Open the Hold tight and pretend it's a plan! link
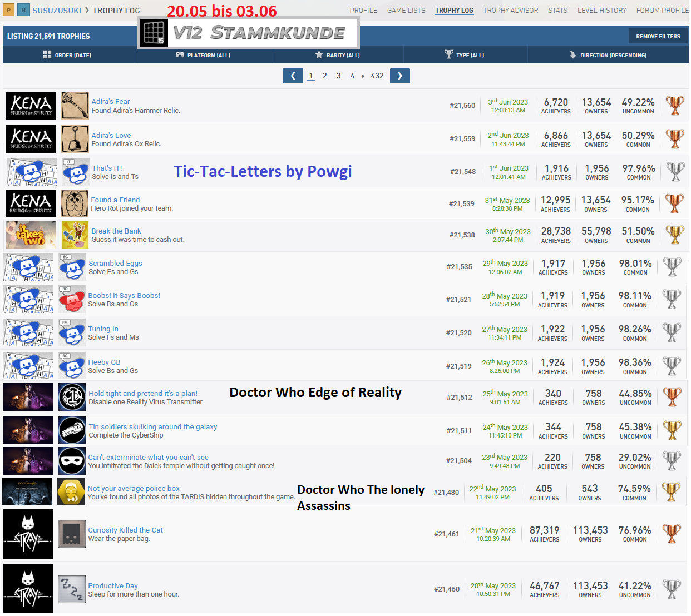The image size is (691, 616). pyautogui.click(x=143, y=393)
